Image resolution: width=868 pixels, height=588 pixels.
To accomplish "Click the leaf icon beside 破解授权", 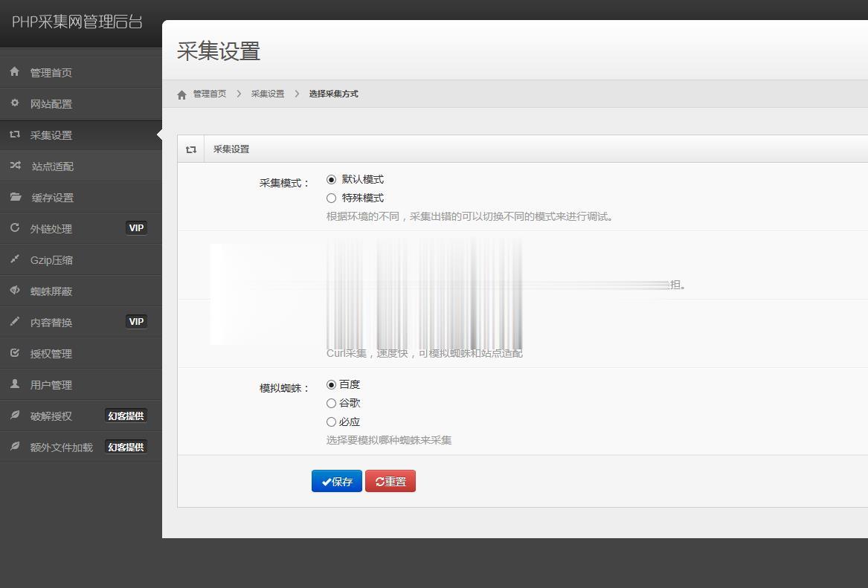I will pos(15,415).
